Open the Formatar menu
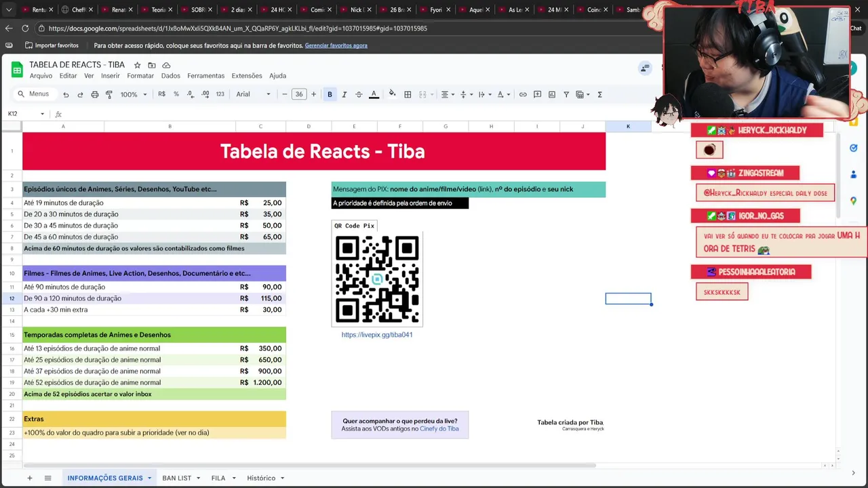This screenshot has width=868, height=488. 140,76
